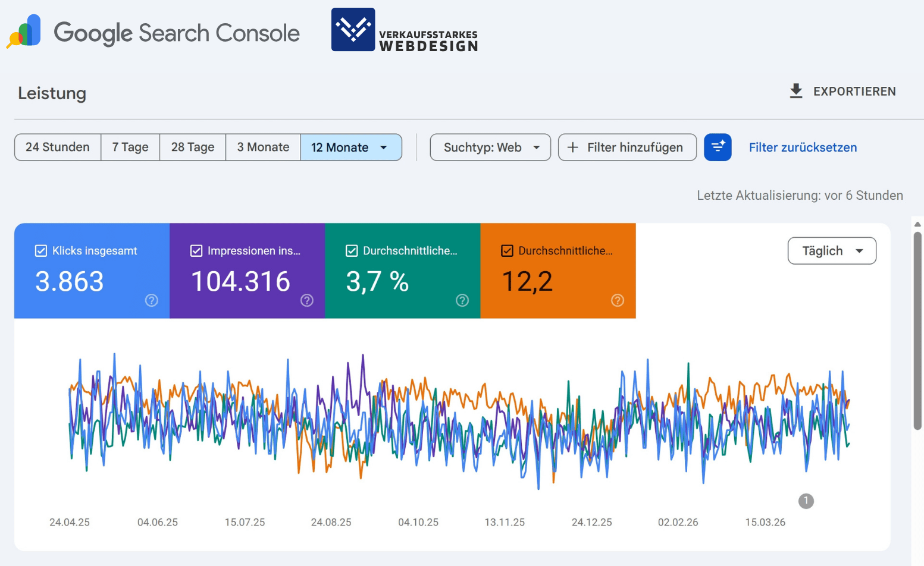The image size is (924, 566).
Task: Add a filter via Filter hinzufügen
Action: pos(627,147)
